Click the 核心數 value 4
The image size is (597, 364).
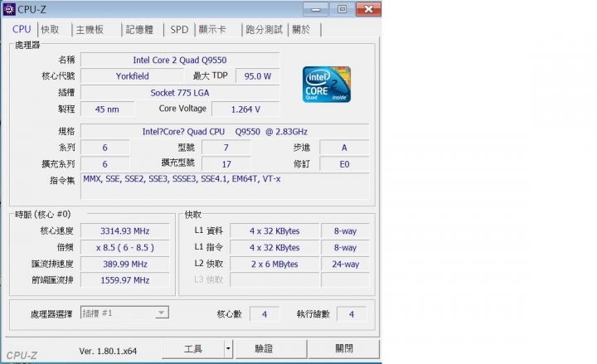coord(265,314)
